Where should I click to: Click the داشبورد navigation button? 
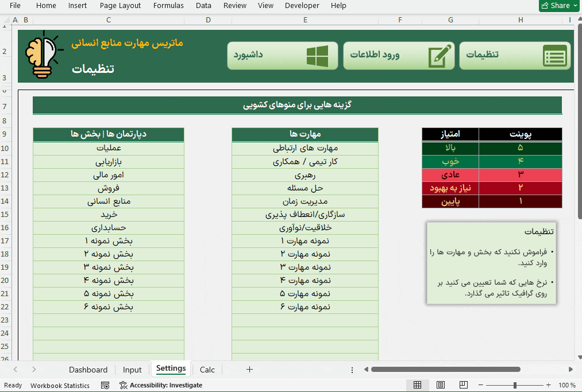(283, 56)
